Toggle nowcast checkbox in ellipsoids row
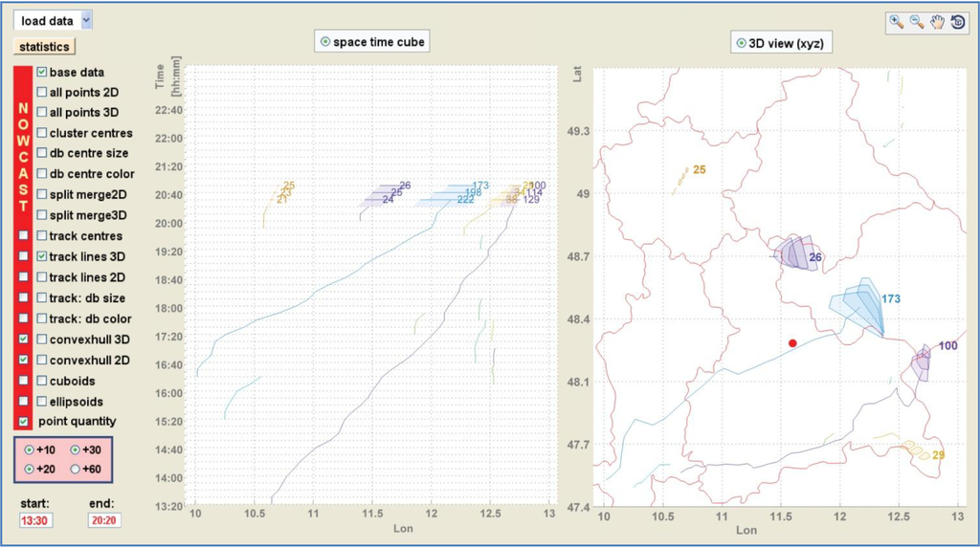This screenshot has height=548, width=980. [x=23, y=401]
